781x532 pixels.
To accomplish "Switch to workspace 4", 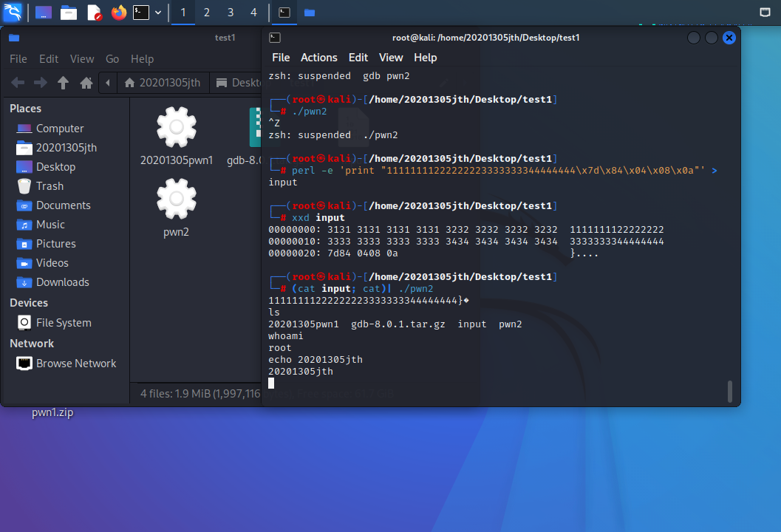I will click(253, 13).
